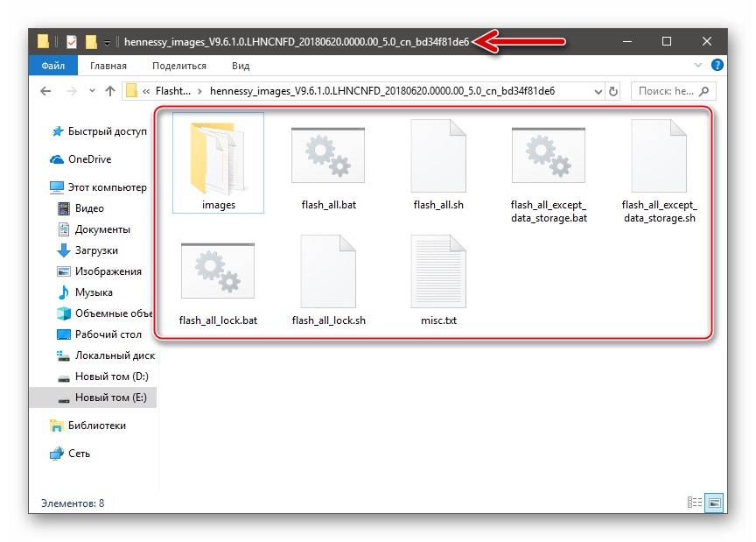Open the recent locations dropdown arrow
The height and width of the screenshot is (542, 756).
(92, 91)
